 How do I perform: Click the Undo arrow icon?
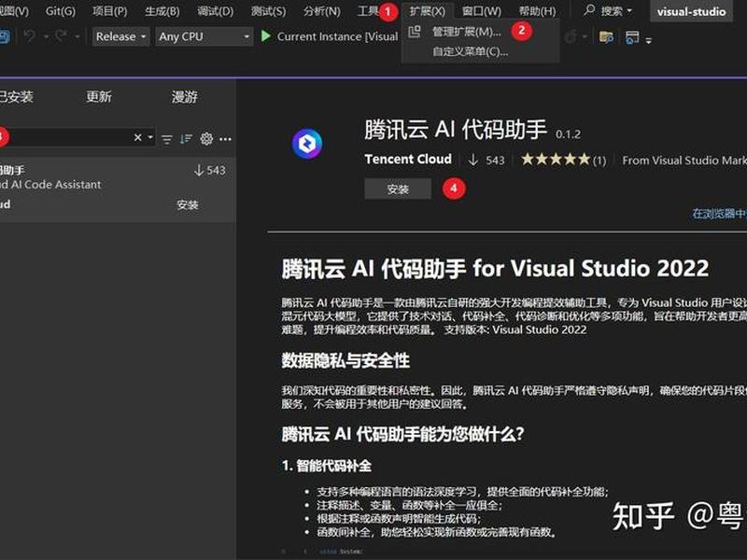[30, 36]
